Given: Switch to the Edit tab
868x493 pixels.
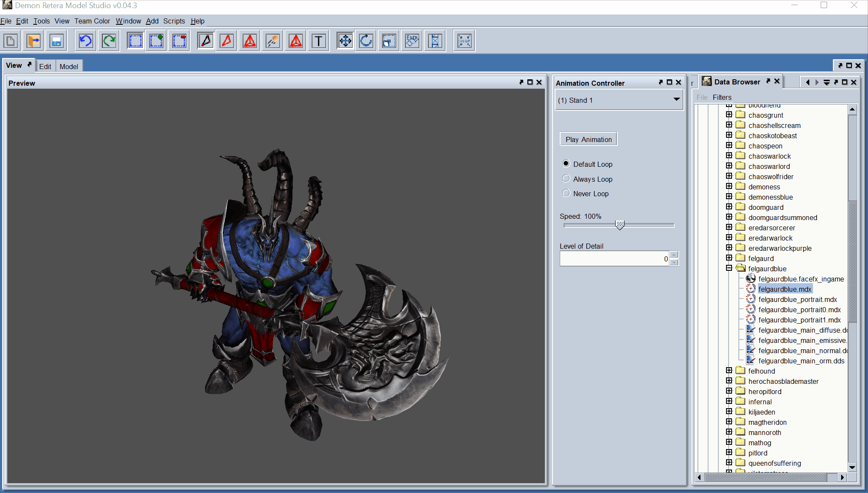Looking at the screenshot, I should 45,67.
